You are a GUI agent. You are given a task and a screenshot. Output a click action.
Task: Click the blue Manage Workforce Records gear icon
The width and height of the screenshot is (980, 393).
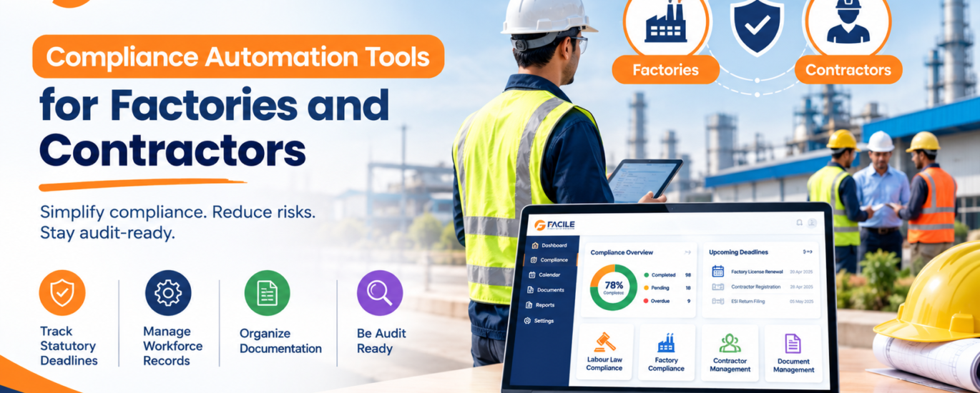tap(168, 293)
